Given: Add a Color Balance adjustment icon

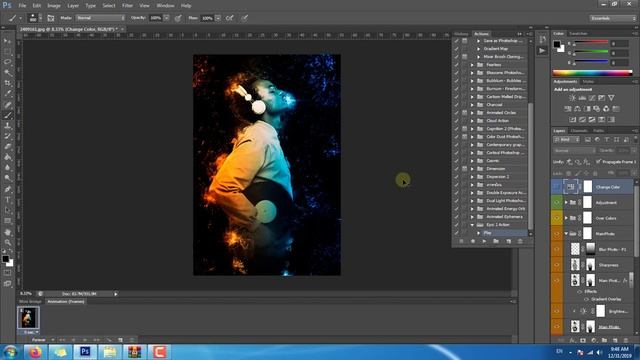Looking at the screenshot, I should coord(577,109).
